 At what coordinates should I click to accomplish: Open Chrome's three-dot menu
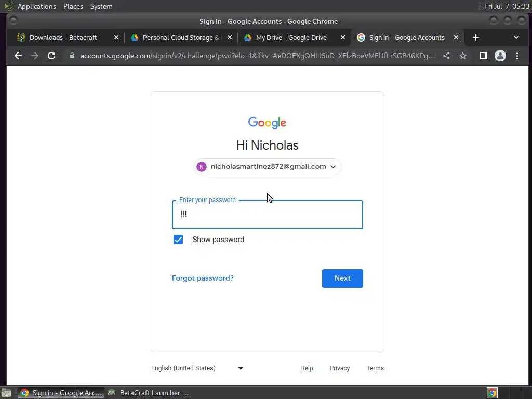click(x=517, y=56)
